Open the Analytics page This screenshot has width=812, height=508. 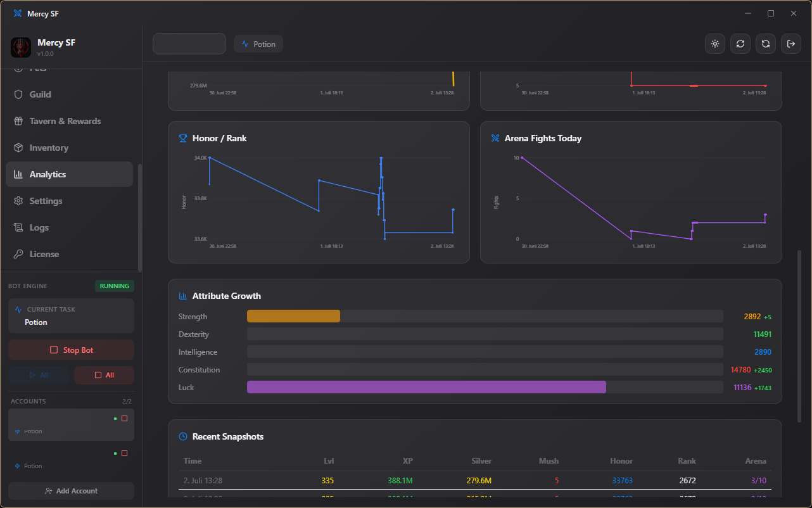(70, 174)
